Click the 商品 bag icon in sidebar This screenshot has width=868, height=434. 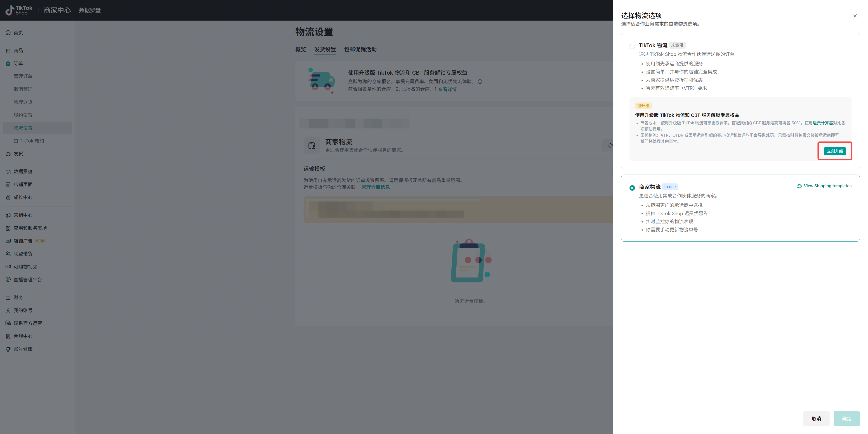(x=8, y=51)
